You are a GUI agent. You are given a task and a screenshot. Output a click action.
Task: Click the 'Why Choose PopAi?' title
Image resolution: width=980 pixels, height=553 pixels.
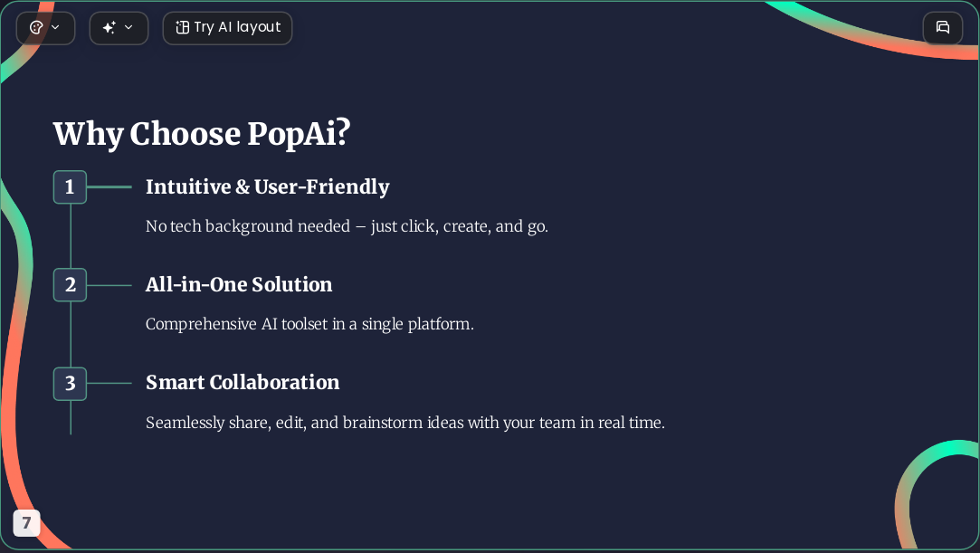point(202,134)
